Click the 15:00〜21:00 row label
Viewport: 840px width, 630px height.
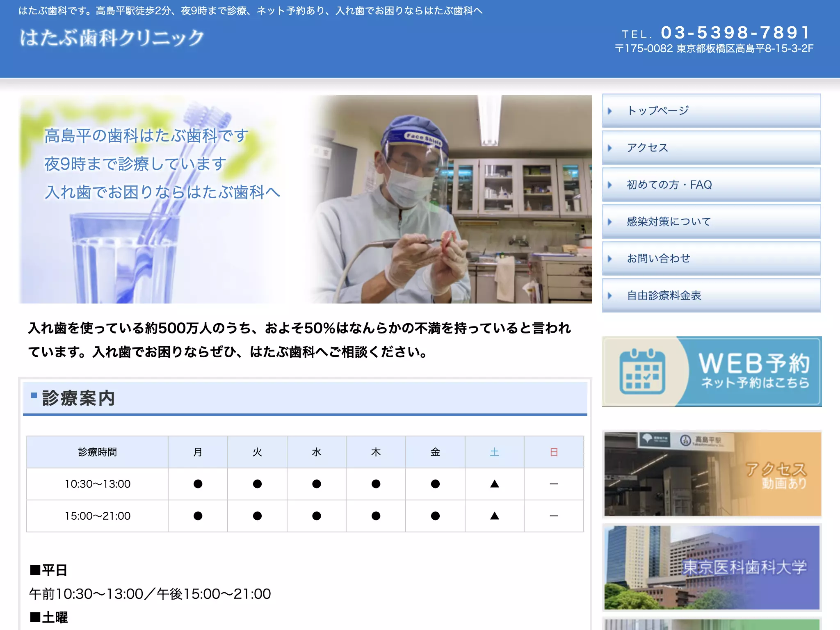click(97, 516)
